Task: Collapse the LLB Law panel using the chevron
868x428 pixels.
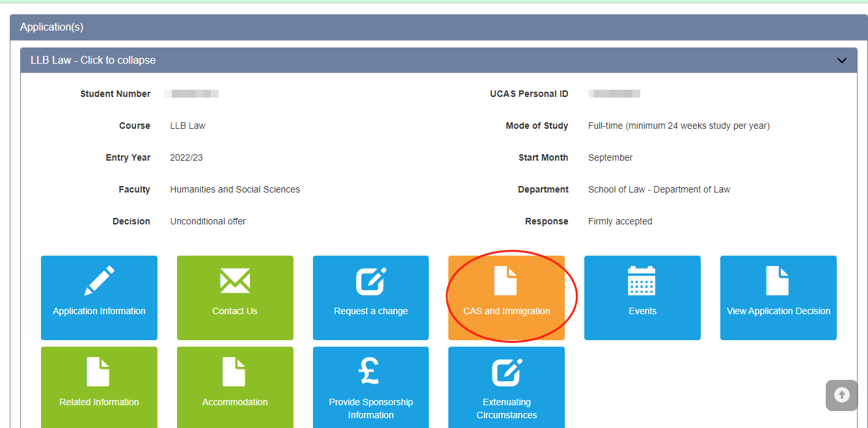Action: [x=842, y=60]
